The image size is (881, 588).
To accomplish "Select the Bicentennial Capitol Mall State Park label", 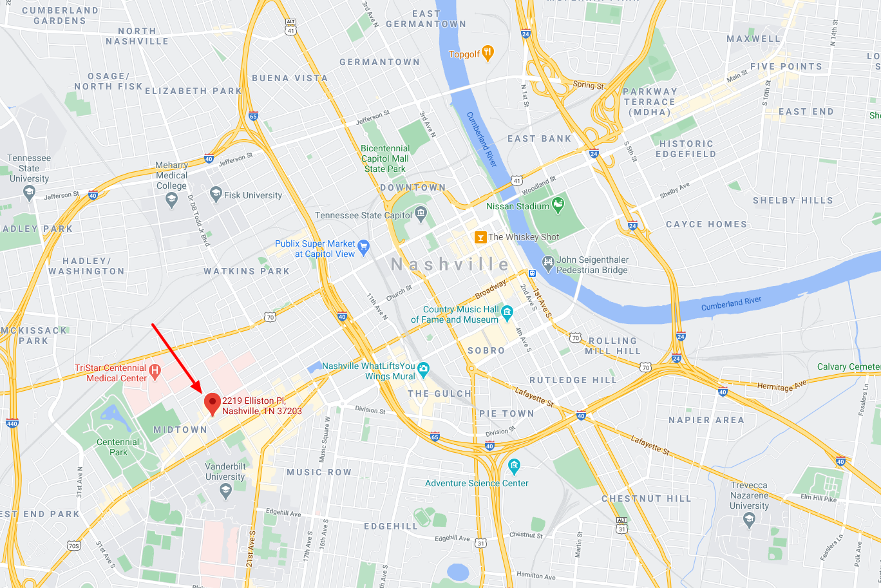I will pos(385,158).
